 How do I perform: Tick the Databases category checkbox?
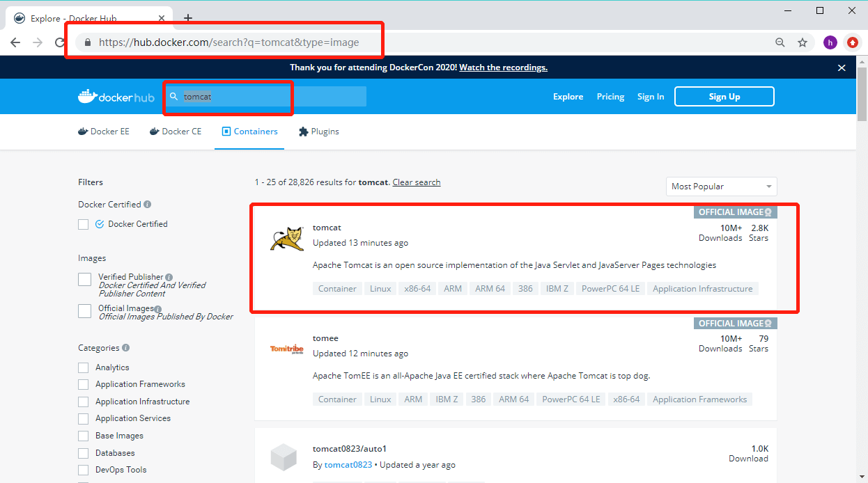coord(84,453)
